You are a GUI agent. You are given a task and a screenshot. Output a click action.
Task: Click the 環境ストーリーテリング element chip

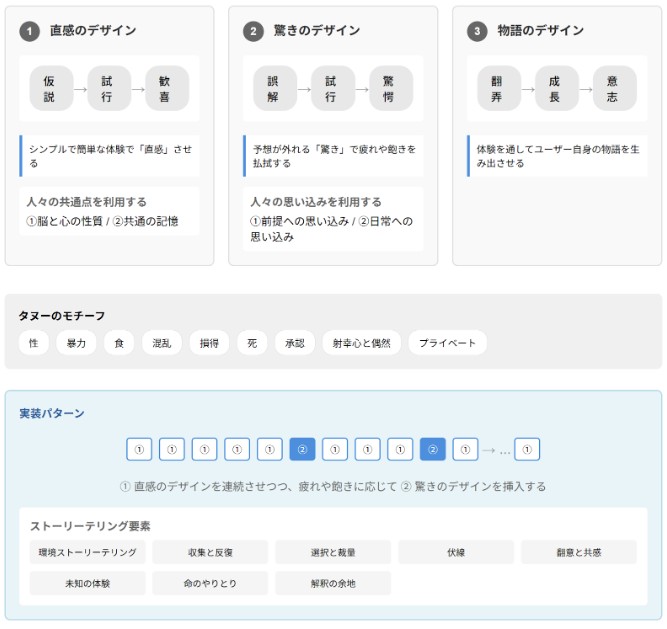tap(87, 552)
